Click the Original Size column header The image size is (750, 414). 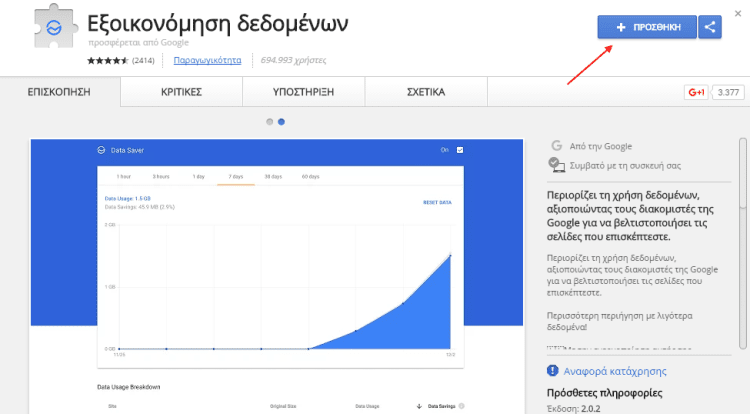click(283, 406)
